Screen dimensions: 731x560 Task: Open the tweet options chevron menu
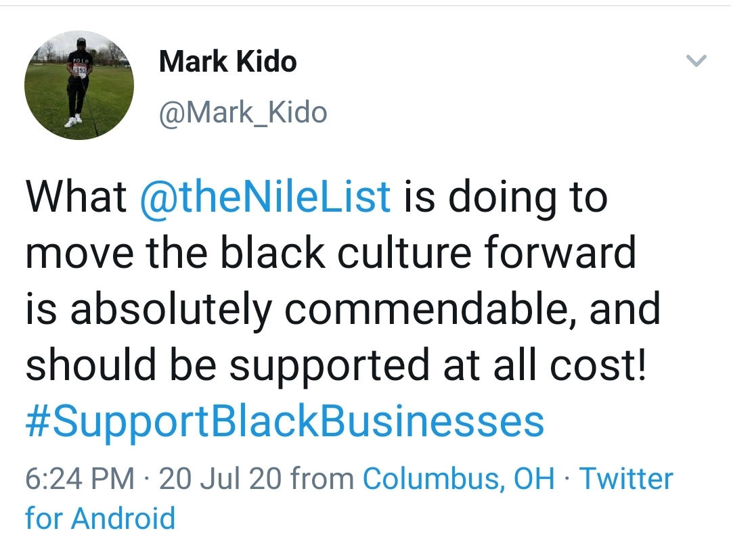(696, 61)
